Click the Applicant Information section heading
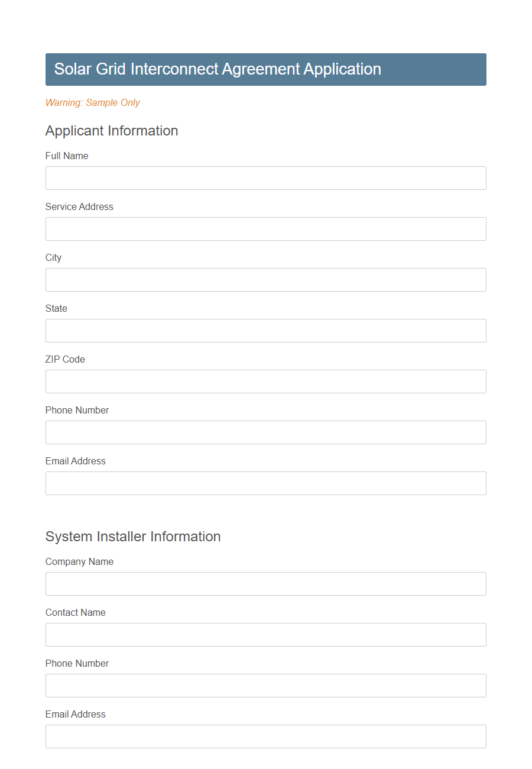 click(112, 131)
